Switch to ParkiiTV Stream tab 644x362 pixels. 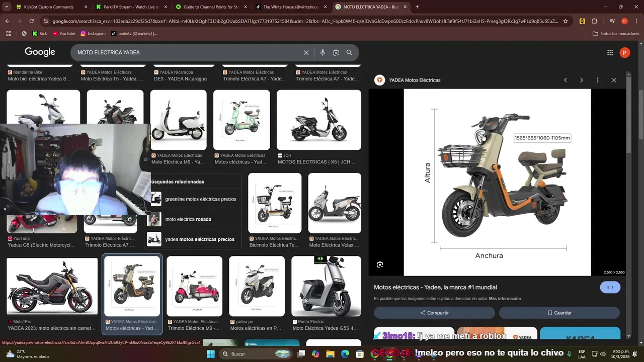(132, 7)
